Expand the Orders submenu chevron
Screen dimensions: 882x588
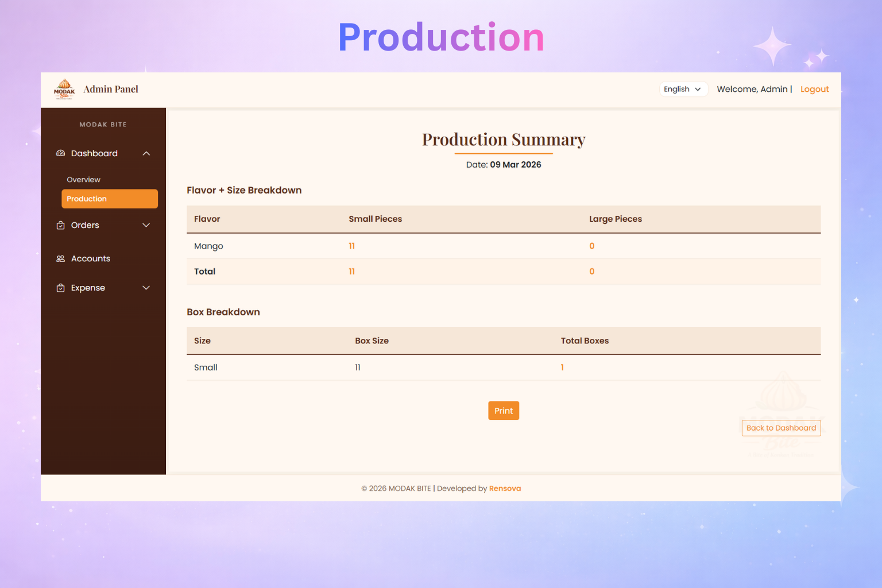[146, 225]
